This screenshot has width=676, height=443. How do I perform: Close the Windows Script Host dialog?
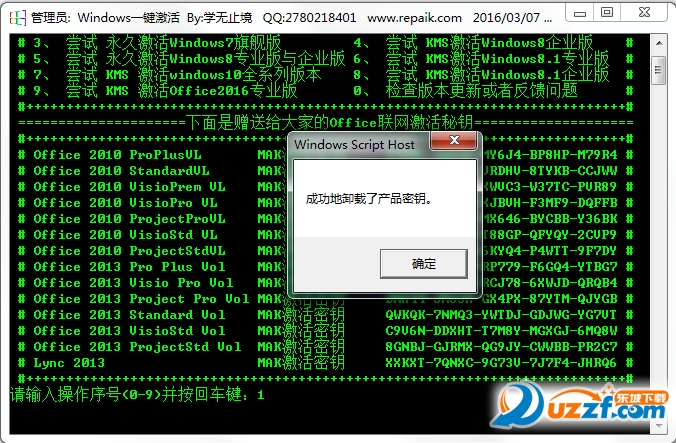(x=454, y=140)
